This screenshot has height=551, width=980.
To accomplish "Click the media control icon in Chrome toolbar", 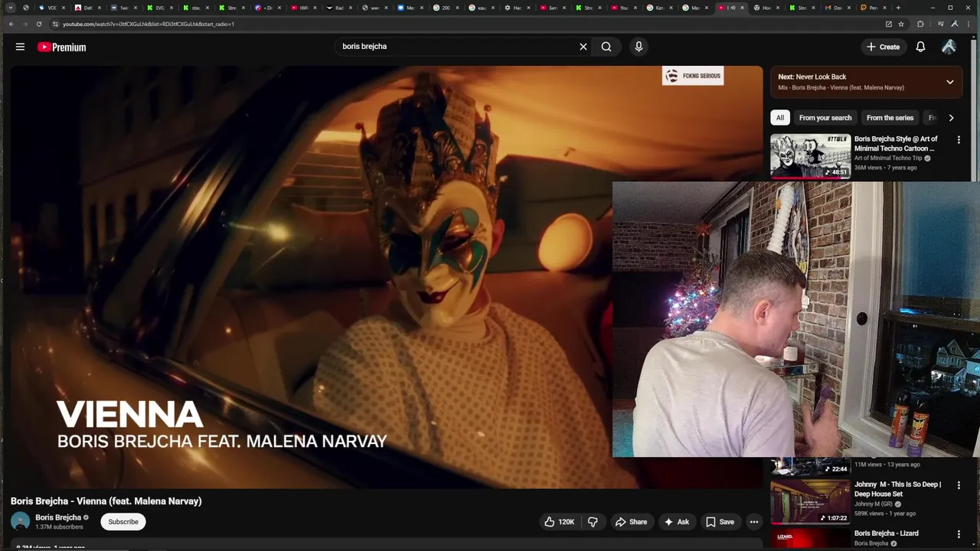I will click(940, 24).
